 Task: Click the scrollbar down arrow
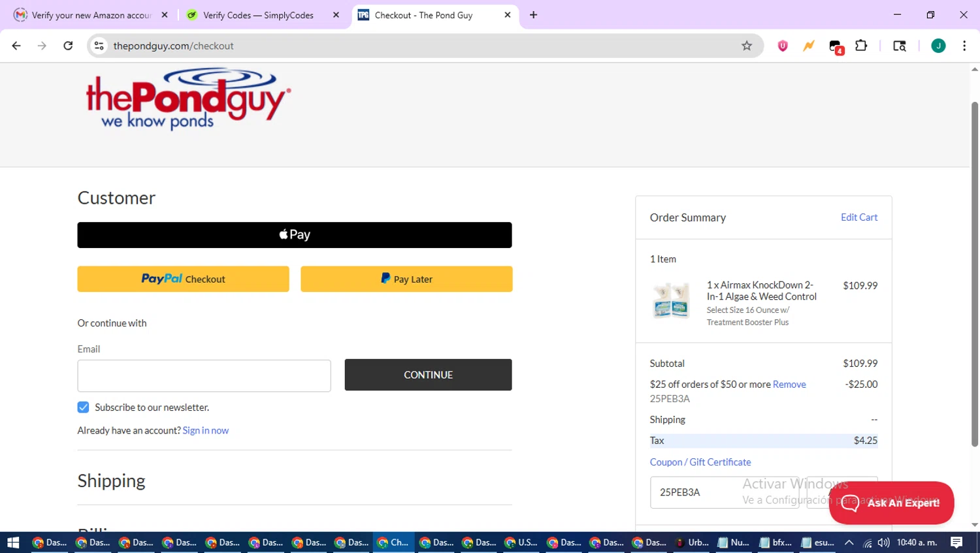click(975, 525)
